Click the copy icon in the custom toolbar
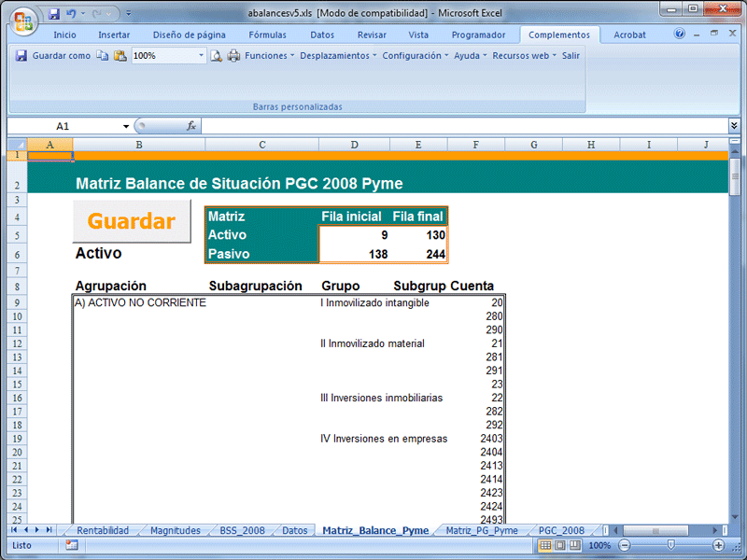Image resolution: width=747 pixels, height=560 pixels. [x=103, y=56]
